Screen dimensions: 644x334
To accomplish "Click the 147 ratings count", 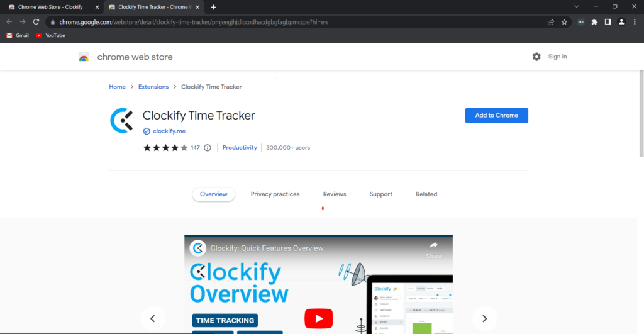I will 195,147.
